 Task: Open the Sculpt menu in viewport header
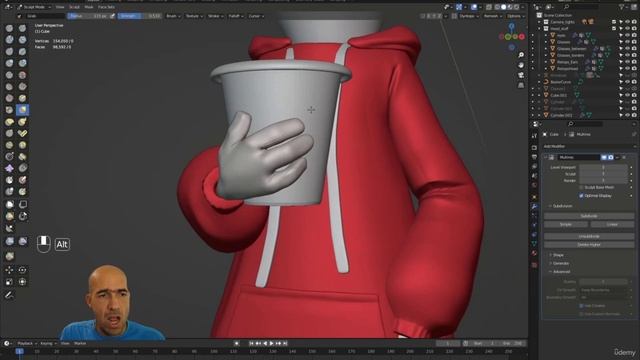pos(74,7)
